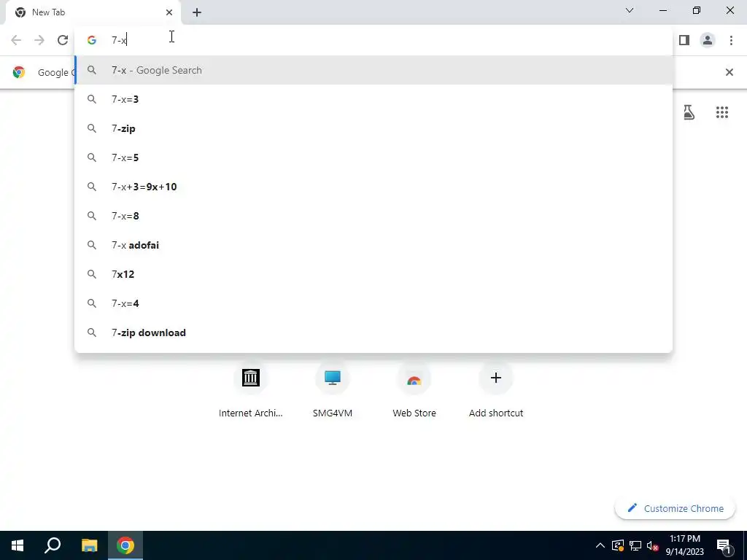
Task: Select suggestion 7-x=8
Action: click(x=373, y=216)
